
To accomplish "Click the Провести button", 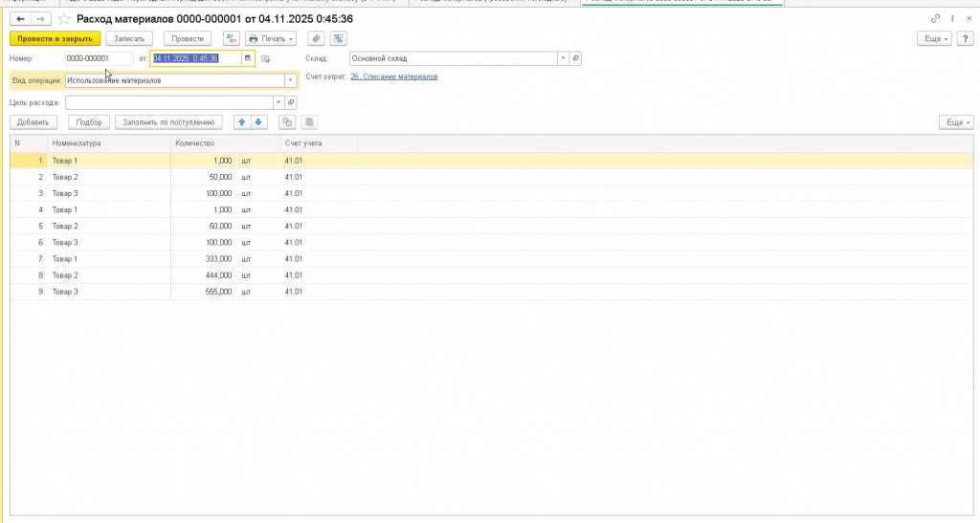I will 188,38.
